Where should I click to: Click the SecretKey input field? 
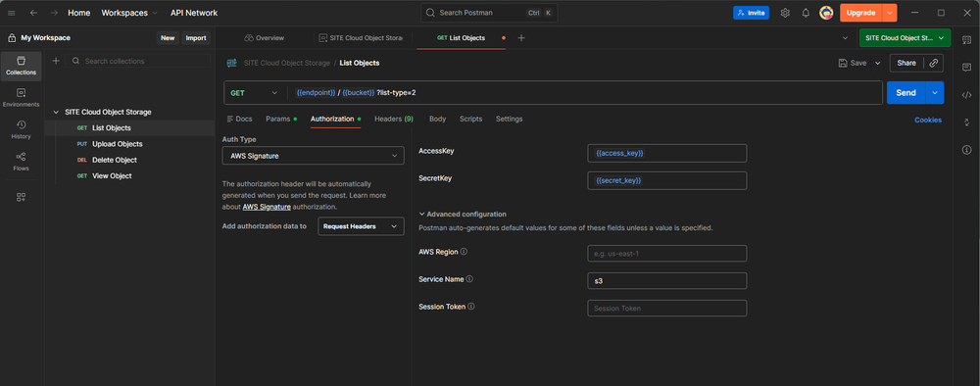tap(666, 180)
